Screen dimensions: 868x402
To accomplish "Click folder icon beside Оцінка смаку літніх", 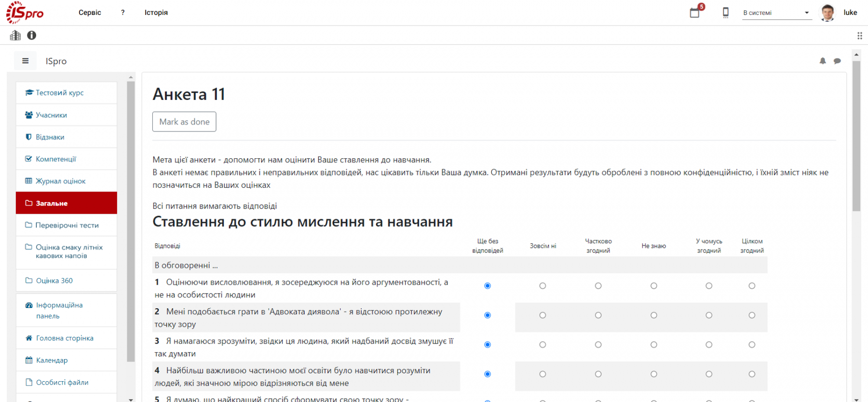I will pos(28,247).
